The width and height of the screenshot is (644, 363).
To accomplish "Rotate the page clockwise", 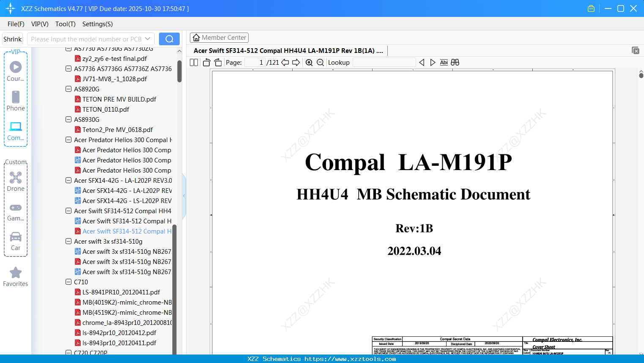I will [218, 63].
